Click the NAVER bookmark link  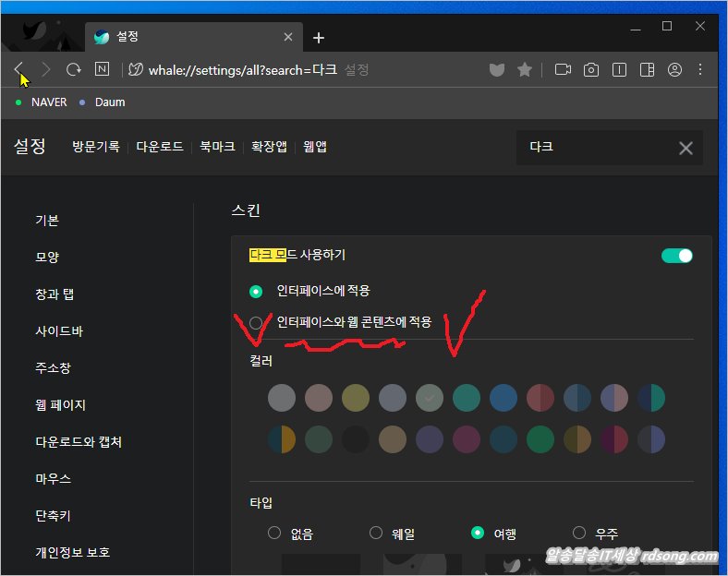(x=48, y=102)
